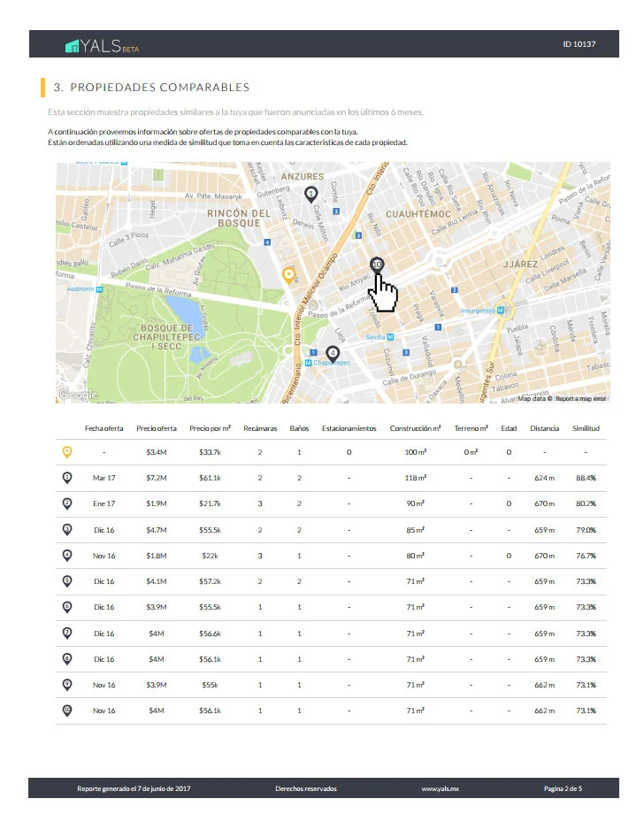Click the 'Precio oferta' column header
644x822 pixels.
[157, 428]
